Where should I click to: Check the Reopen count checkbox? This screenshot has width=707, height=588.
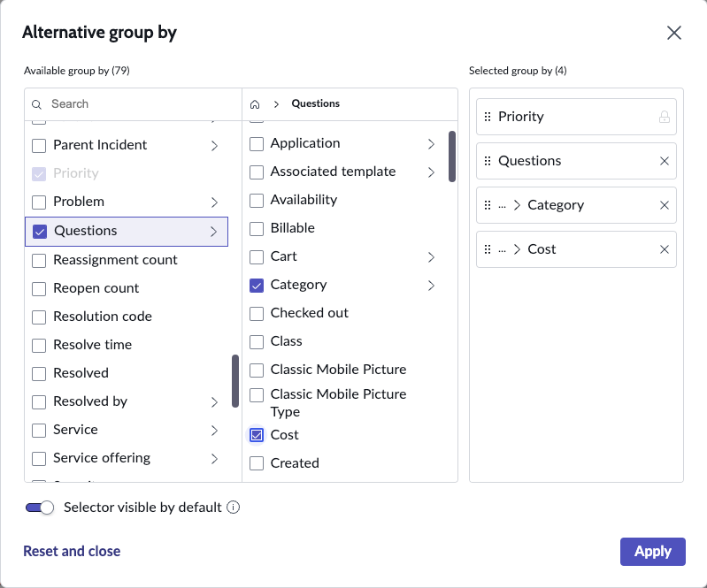[39, 289]
